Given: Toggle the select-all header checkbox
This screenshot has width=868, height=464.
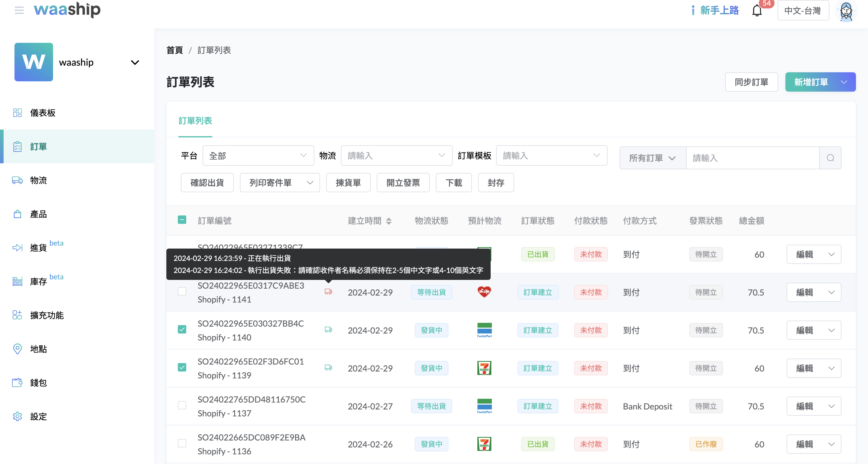Looking at the screenshot, I should (182, 220).
